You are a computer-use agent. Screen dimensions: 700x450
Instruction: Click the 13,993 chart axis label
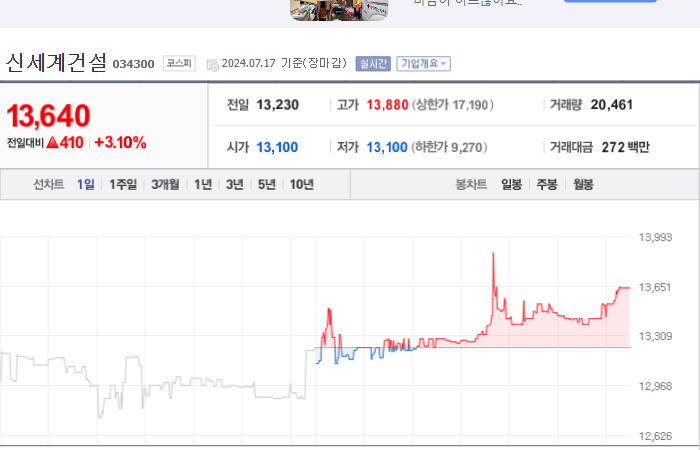click(655, 238)
